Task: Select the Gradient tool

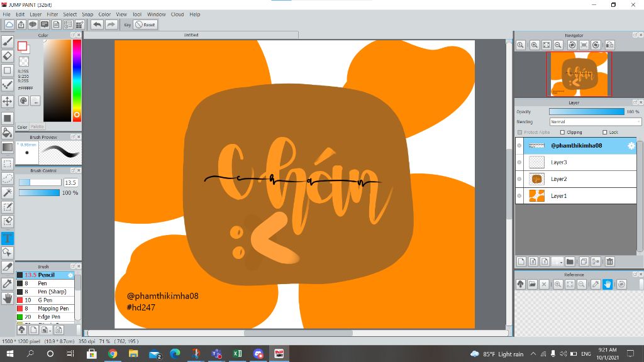Action: (x=8, y=147)
